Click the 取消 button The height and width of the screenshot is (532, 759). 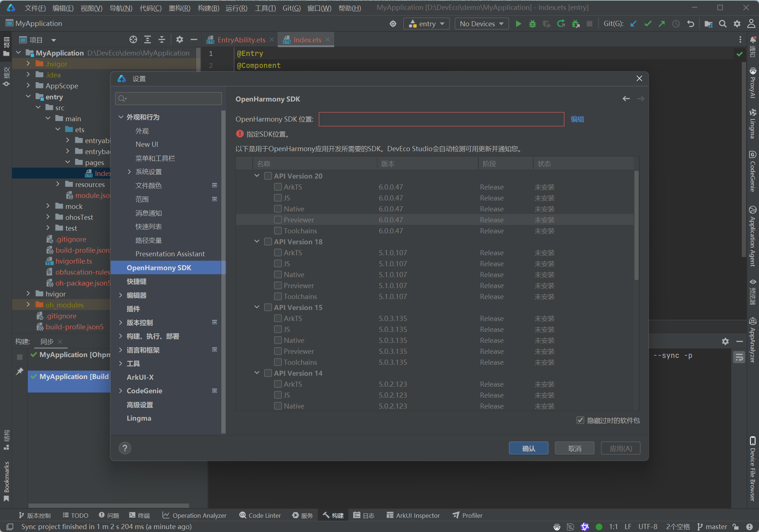575,448
